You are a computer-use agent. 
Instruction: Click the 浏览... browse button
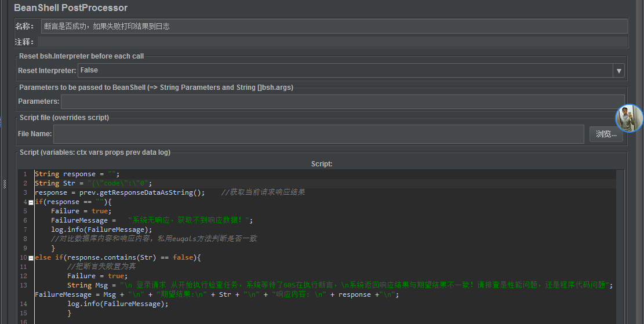(x=606, y=134)
